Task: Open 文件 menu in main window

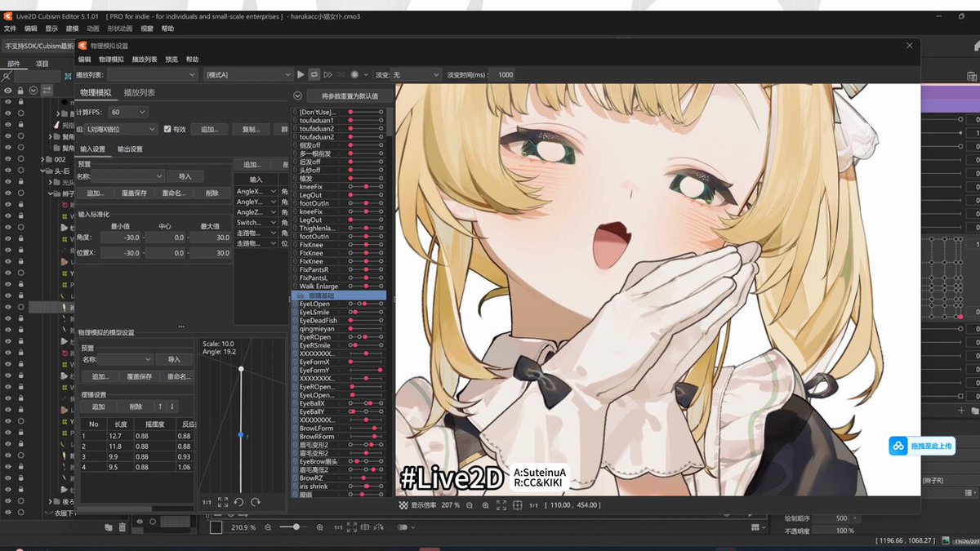Action: [10, 29]
